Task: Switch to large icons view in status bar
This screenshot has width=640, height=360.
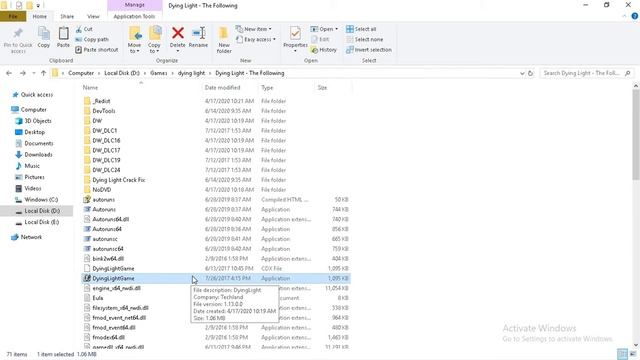Action: pyautogui.click(x=633, y=354)
